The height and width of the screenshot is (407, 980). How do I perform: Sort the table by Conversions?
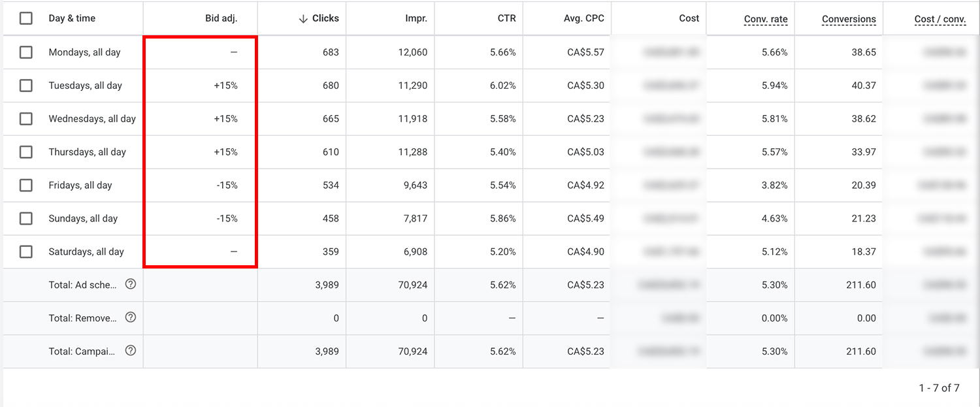tap(849, 19)
